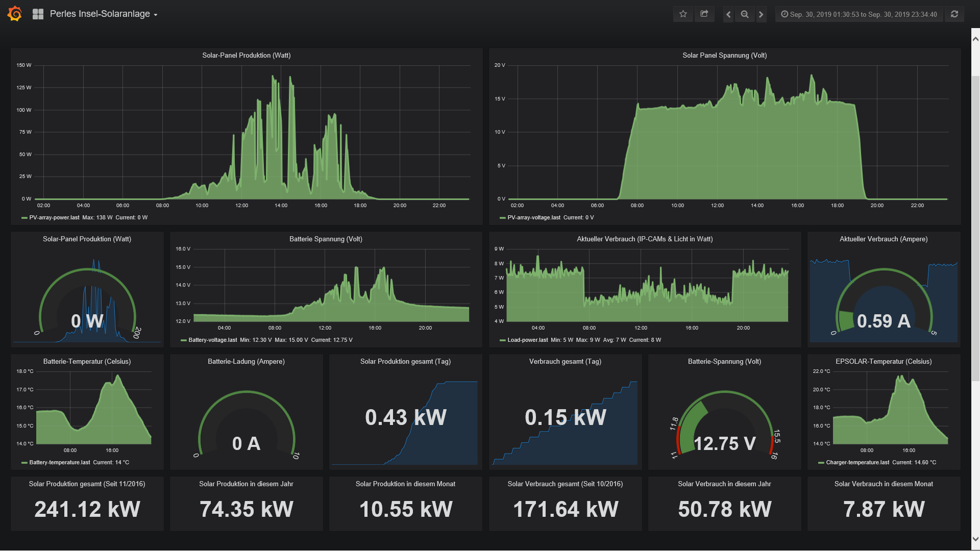Click the dashboards grid icon
The height and width of the screenshot is (551, 980).
(x=38, y=14)
